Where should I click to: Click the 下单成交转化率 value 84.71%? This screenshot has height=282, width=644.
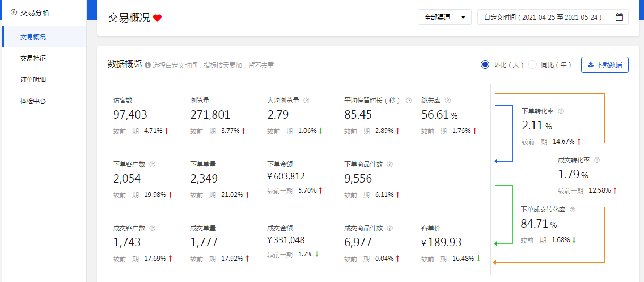click(539, 224)
